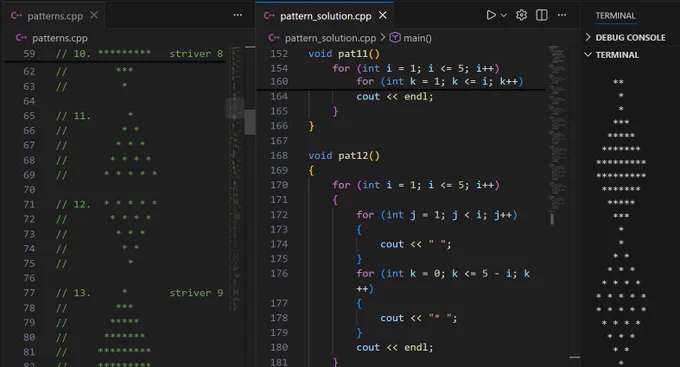The height and width of the screenshot is (367, 680).
Task: Click line number 59 in the left editor
Action: (x=29, y=54)
